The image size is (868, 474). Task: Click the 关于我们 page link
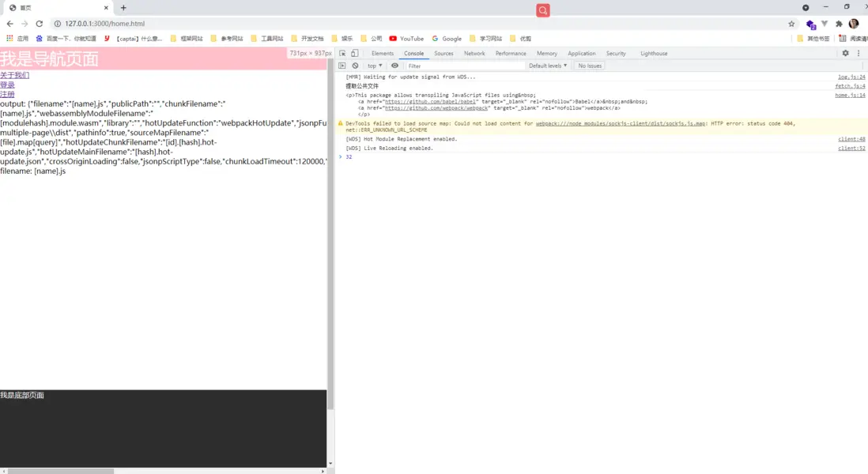point(14,75)
